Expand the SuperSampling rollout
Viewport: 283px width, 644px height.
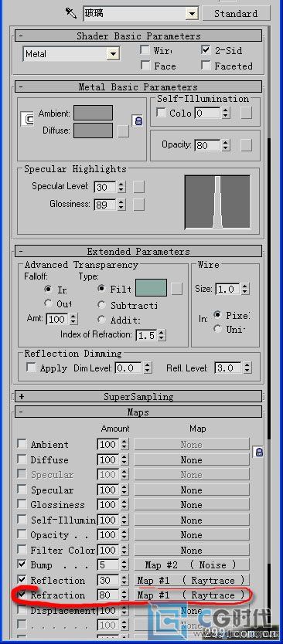pyautogui.click(x=138, y=396)
